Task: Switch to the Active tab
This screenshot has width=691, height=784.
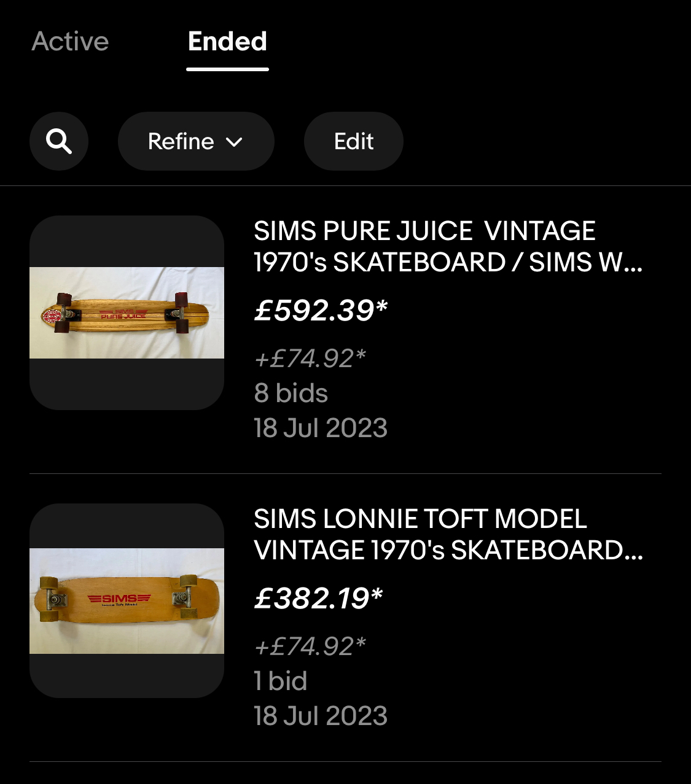Action: tap(70, 42)
